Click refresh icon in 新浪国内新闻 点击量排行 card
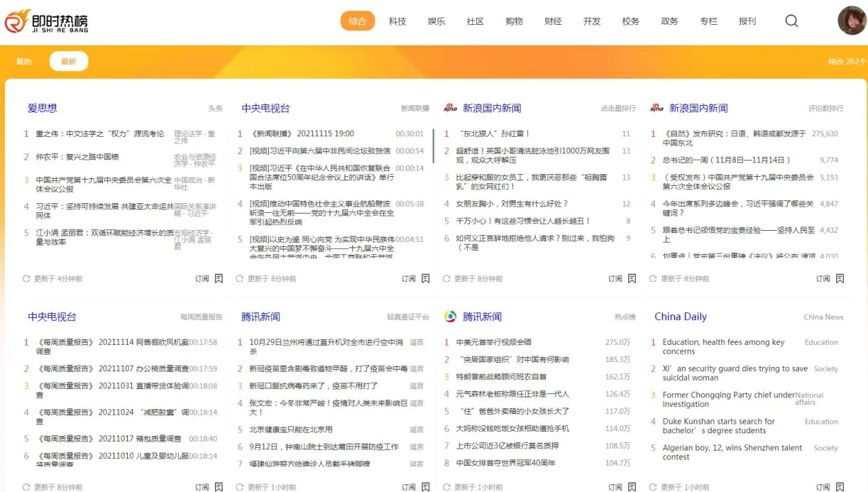Image resolution: width=868 pixels, height=492 pixels. click(x=446, y=278)
